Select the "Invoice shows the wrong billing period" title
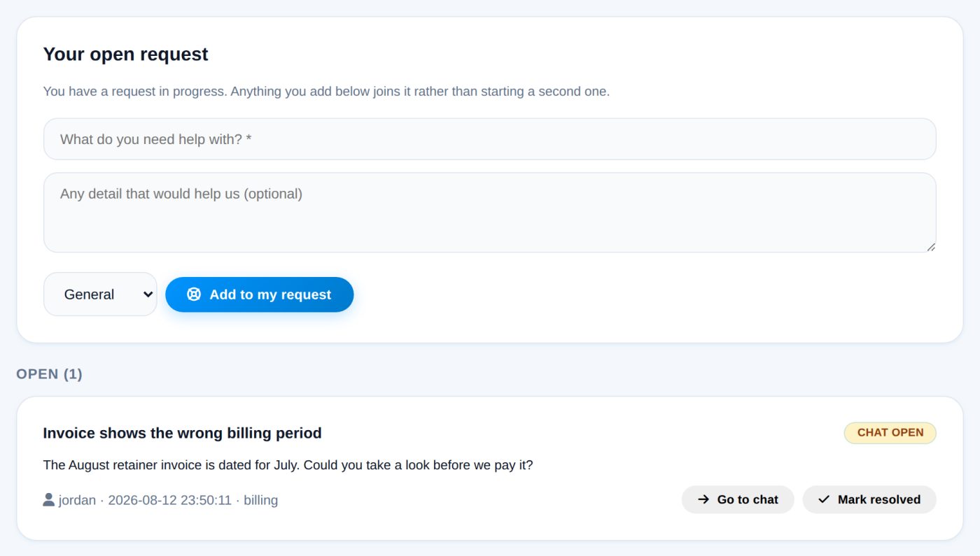The height and width of the screenshot is (556, 980). point(182,433)
